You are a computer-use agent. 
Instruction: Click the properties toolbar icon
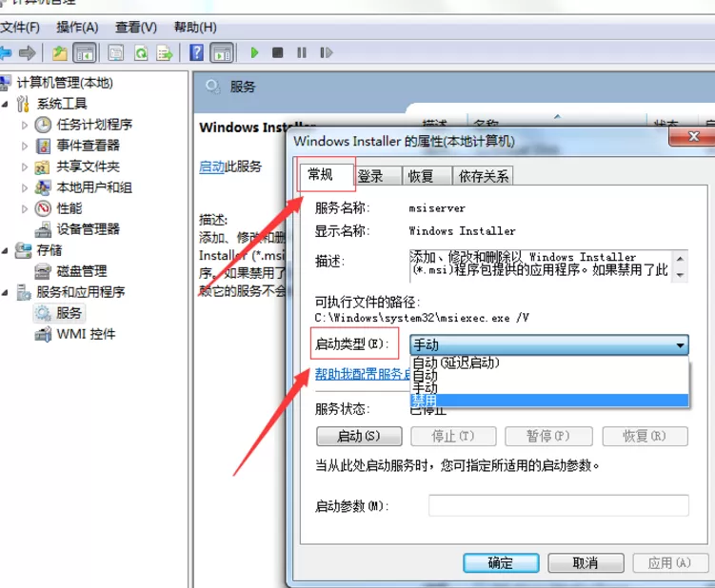pyautogui.click(x=116, y=53)
